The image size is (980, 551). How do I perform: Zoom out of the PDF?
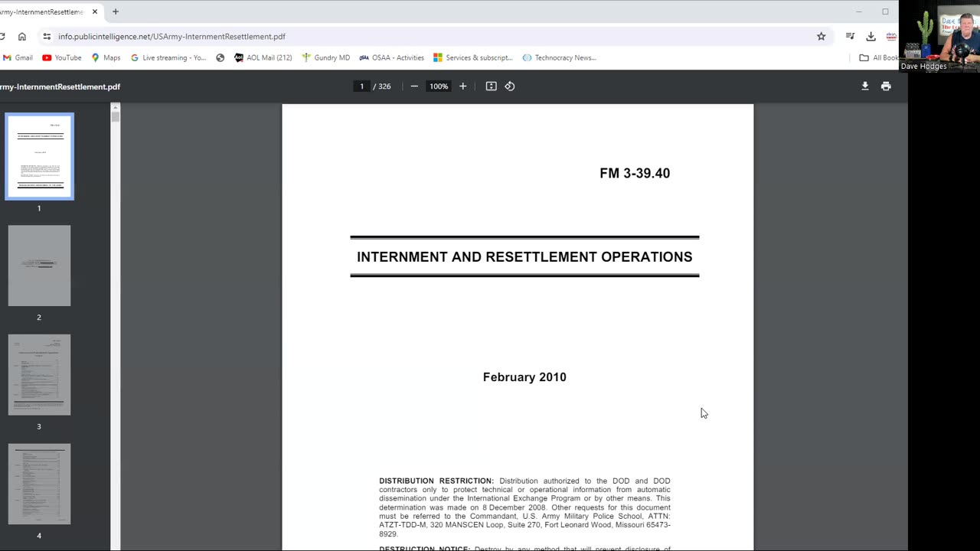(x=414, y=86)
